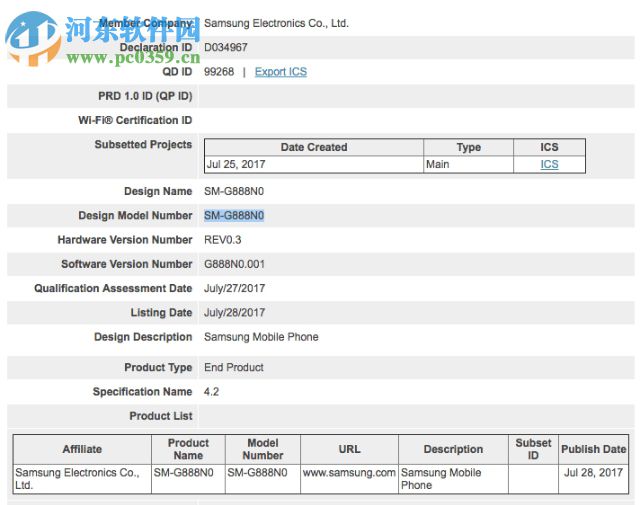The width and height of the screenshot is (640, 505).
Task: Click the Description column header
Action: coord(453,449)
